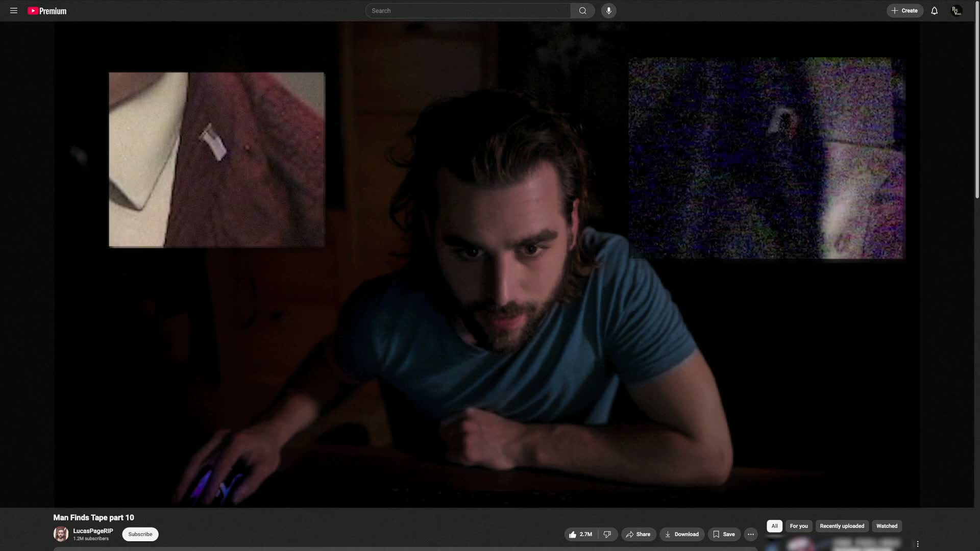Select the Recently uploaded filter chip
The width and height of the screenshot is (980, 551).
point(842,526)
